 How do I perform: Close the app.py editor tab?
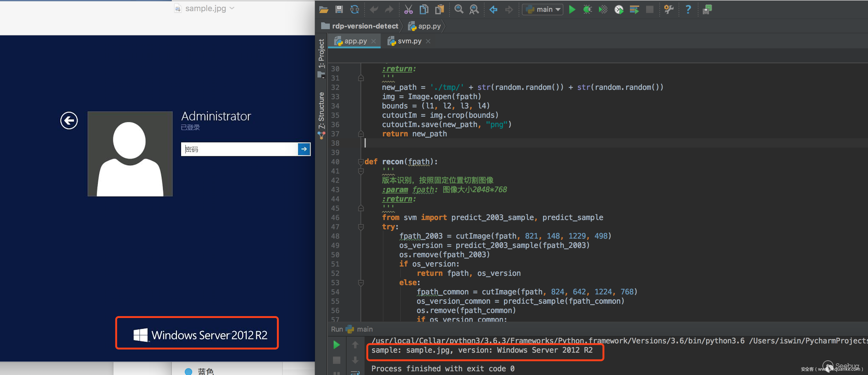coord(373,41)
